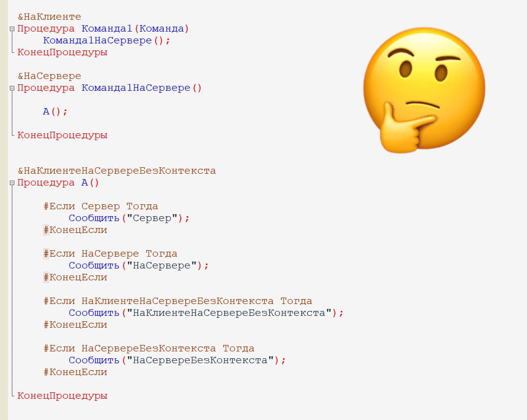Click #КонецЕсли after Сообщить("НаКлиентеНаСервереБезКонтекста")
Screen dimensions: 527x420
pos(75,325)
